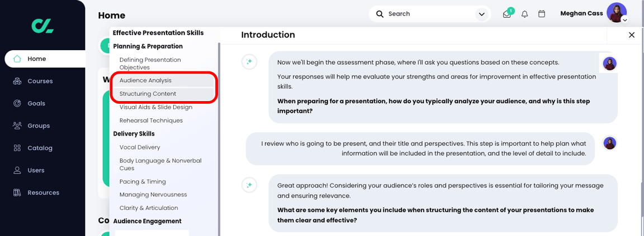Open the inbox messages icon with badge
644x236 pixels.
[506, 14]
